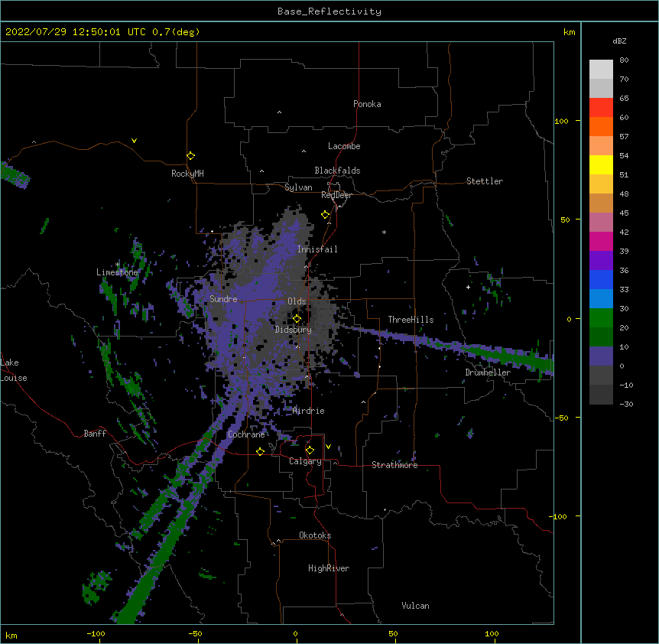Image resolution: width=659 pixels, height=644 pixels.
Task: Click the Innisfail city label
Action: pyautogui.click(x=317, y=249)
